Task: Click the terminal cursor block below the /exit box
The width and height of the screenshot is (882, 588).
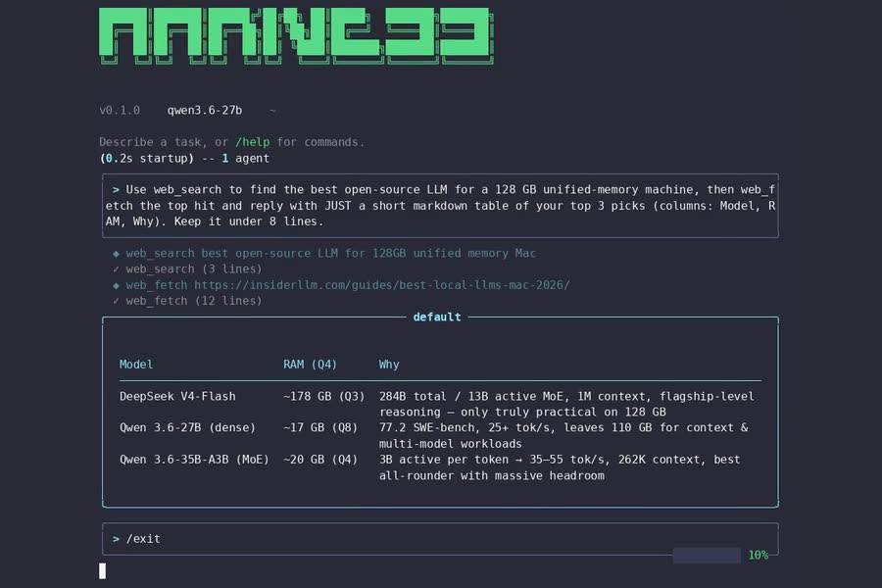Action: pos(102,570)
